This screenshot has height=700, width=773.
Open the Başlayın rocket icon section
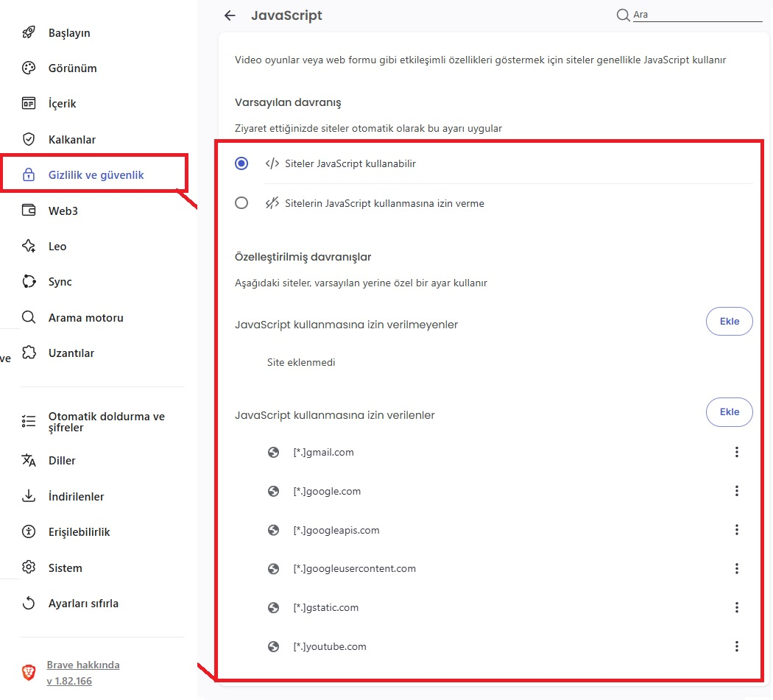pyautogui.click(x=29, y=32)
